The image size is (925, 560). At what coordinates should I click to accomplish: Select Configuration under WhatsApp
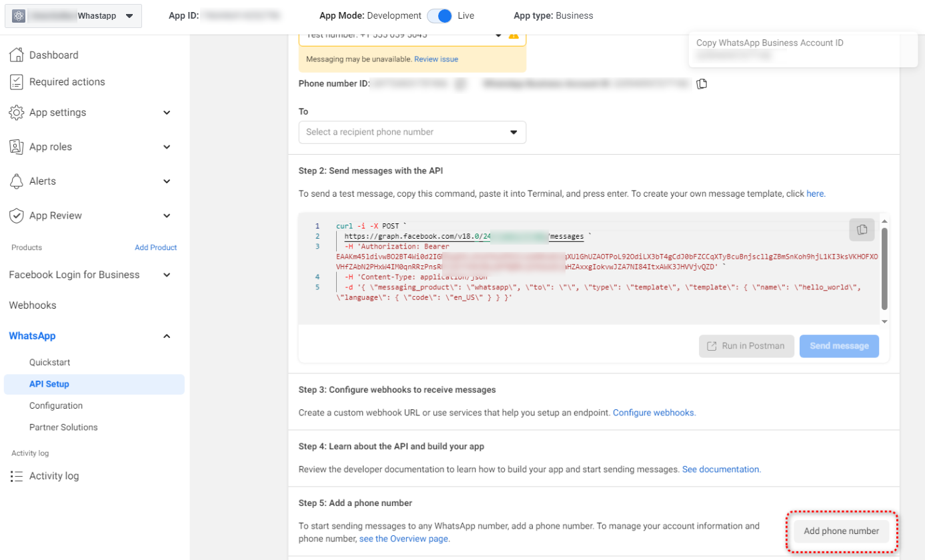click(x=56, y=405)
